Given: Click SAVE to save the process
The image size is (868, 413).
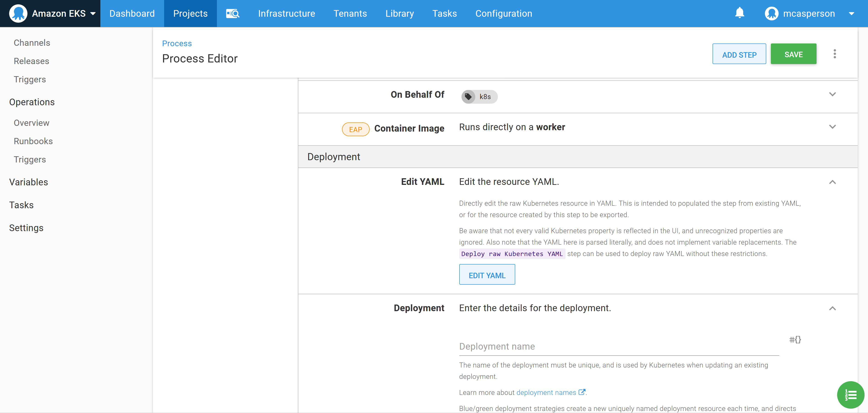Looking at the screenshot, I should (x=793, y=54).
